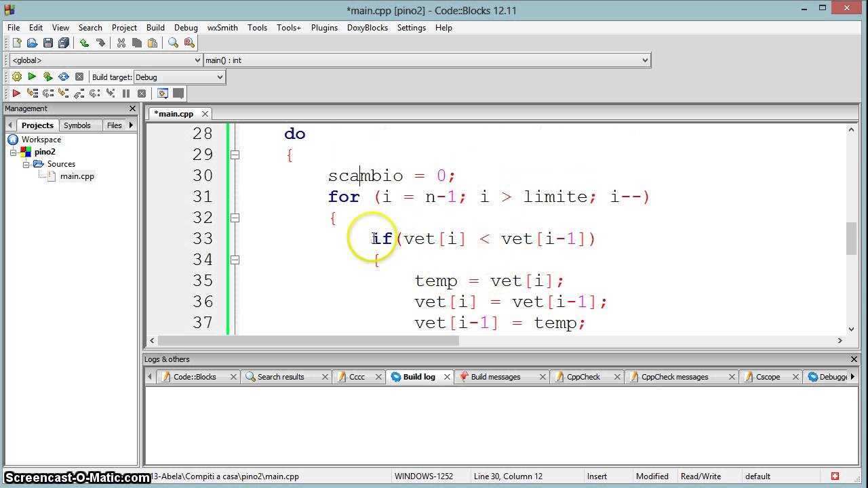Click the Step out debugger icon
This screenshot has width=868, height=488.
pos(79,94)
